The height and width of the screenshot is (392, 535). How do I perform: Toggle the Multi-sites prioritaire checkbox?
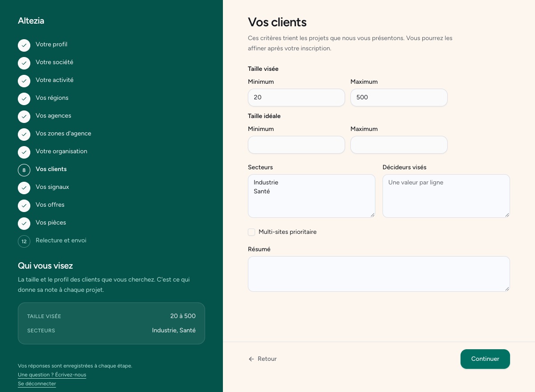251,232
